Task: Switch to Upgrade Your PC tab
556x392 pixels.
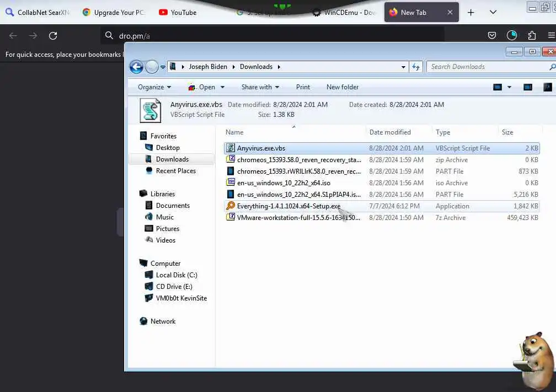Action: tap(114, 12)
